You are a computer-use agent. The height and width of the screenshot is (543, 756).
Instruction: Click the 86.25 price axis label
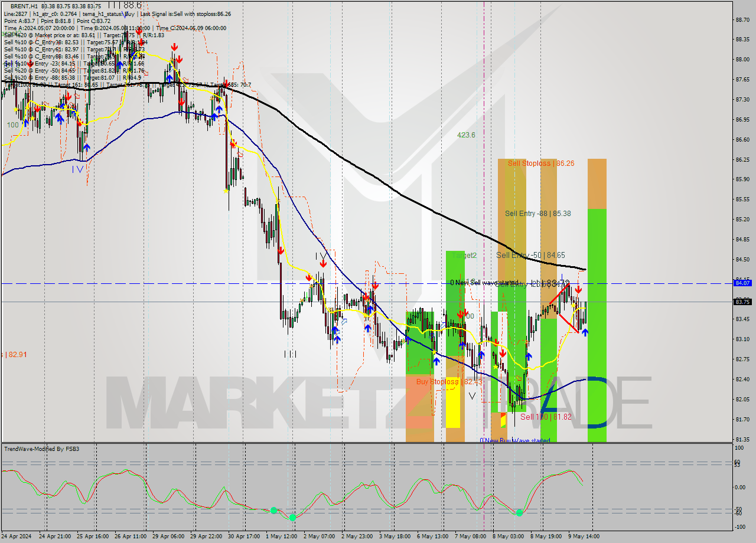(x=743, y=159)
